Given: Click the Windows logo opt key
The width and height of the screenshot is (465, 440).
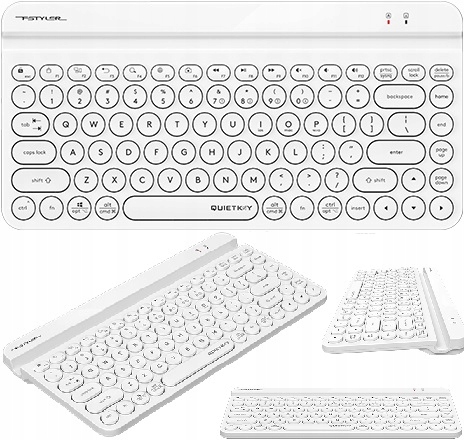Looking at the screenshot, I should tap(79, 208).
